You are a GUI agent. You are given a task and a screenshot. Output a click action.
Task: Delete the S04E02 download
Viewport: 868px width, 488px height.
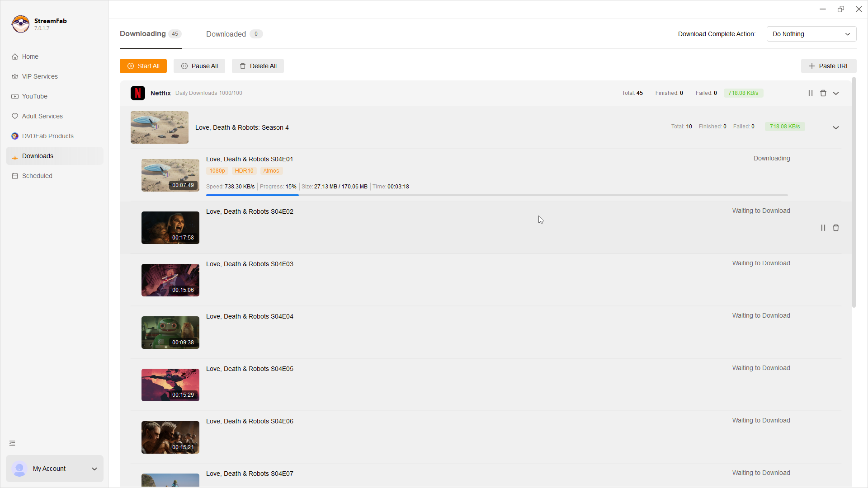pos(836,228)
